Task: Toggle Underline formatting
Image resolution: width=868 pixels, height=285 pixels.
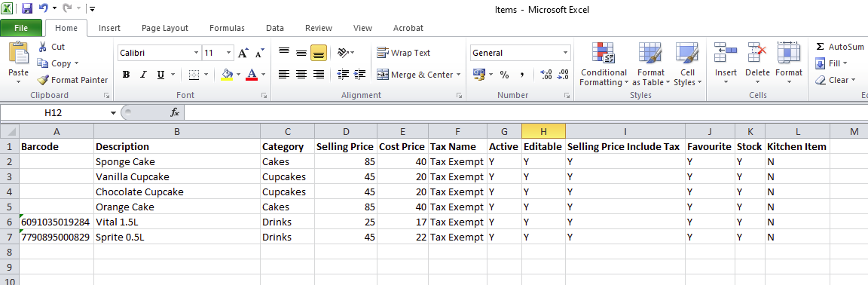Action: point(160,75)
